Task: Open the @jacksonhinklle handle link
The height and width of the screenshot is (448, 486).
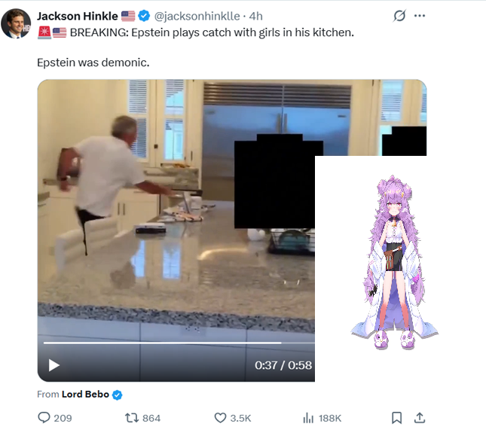Action: coord(197,16)
